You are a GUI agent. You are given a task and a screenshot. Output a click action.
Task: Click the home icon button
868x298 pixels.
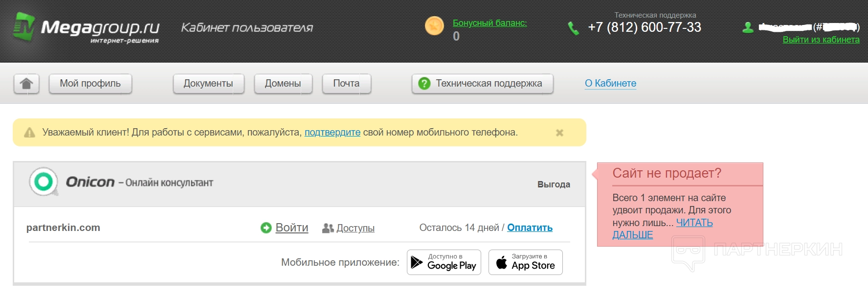[26, 84]
